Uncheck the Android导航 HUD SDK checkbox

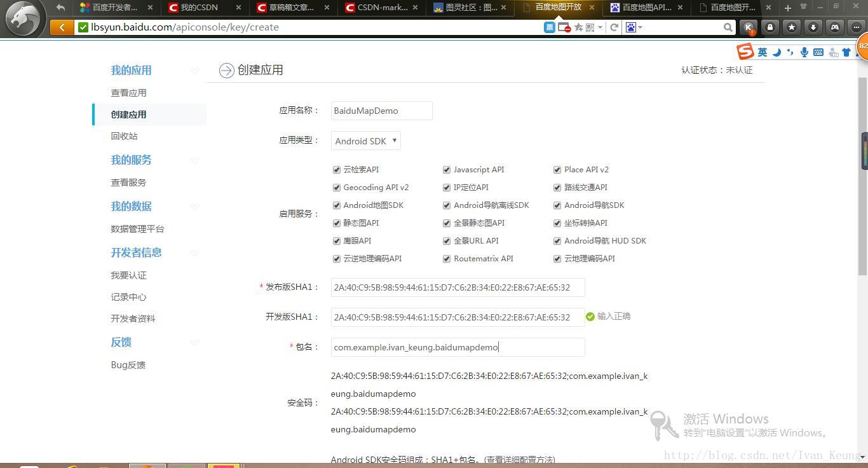click(558, 241)
